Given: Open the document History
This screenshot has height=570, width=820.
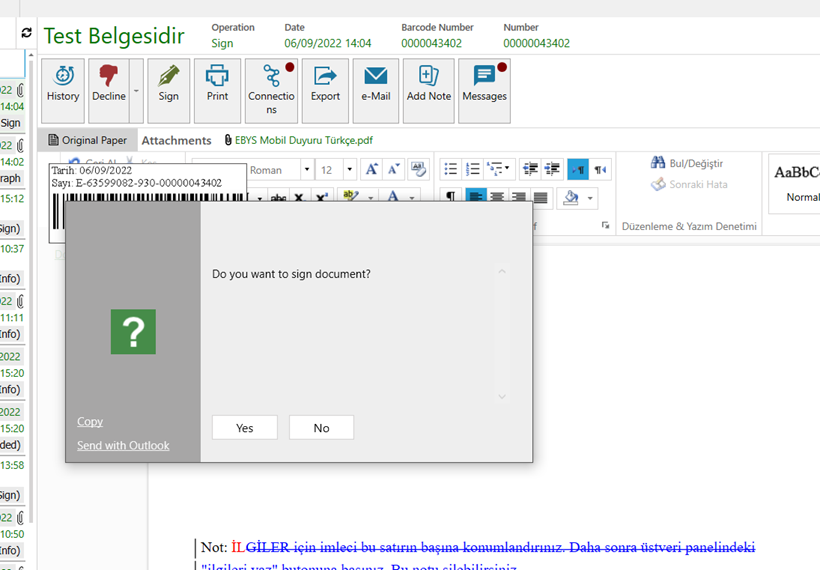Looking at the screenshot, I should click(x=63, y=84).
